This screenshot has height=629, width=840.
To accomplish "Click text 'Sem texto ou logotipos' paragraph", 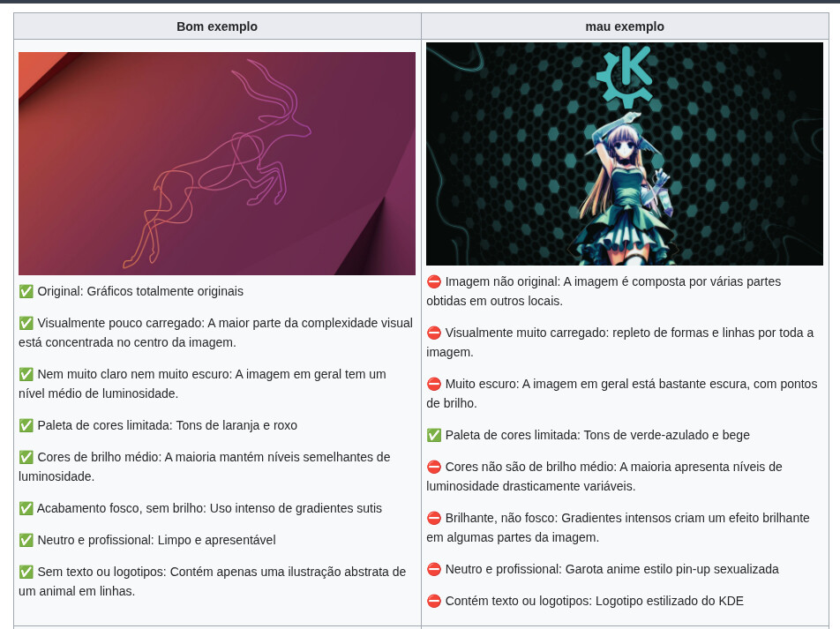I will click(212, 581).
